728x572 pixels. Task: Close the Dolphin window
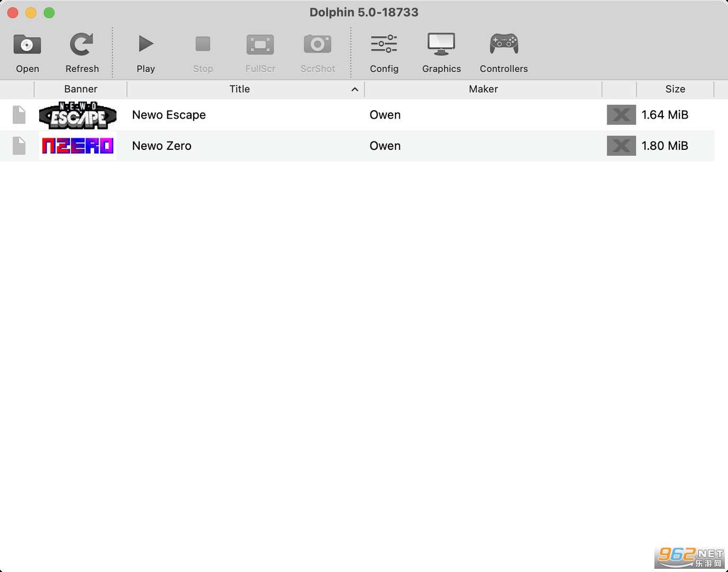point(13,13)
